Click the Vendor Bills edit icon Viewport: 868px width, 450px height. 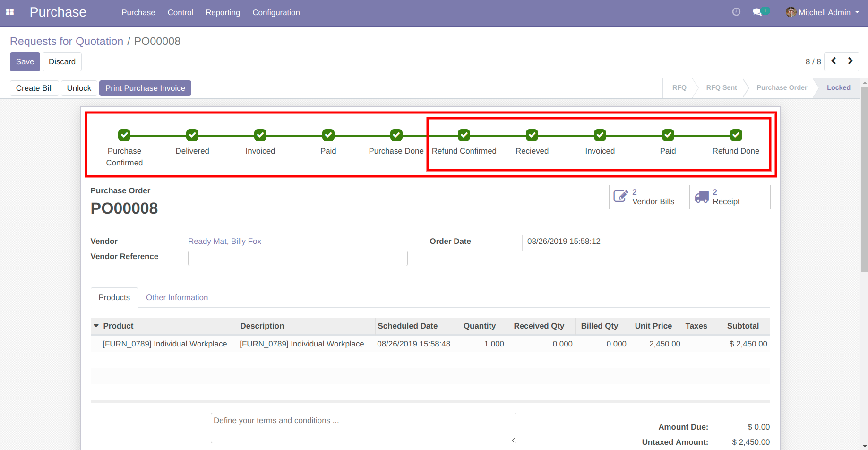[x=620, y=196]
